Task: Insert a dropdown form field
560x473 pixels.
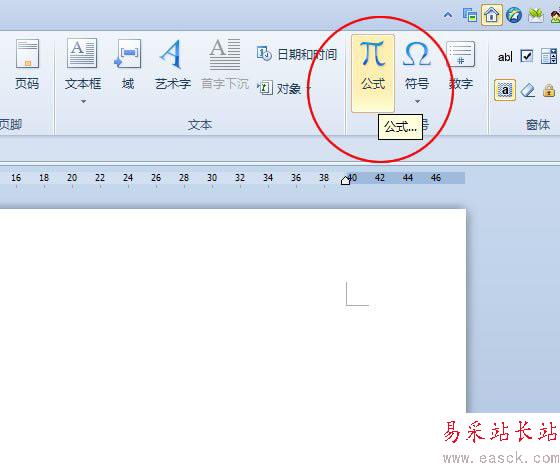Action: (549, 56)
